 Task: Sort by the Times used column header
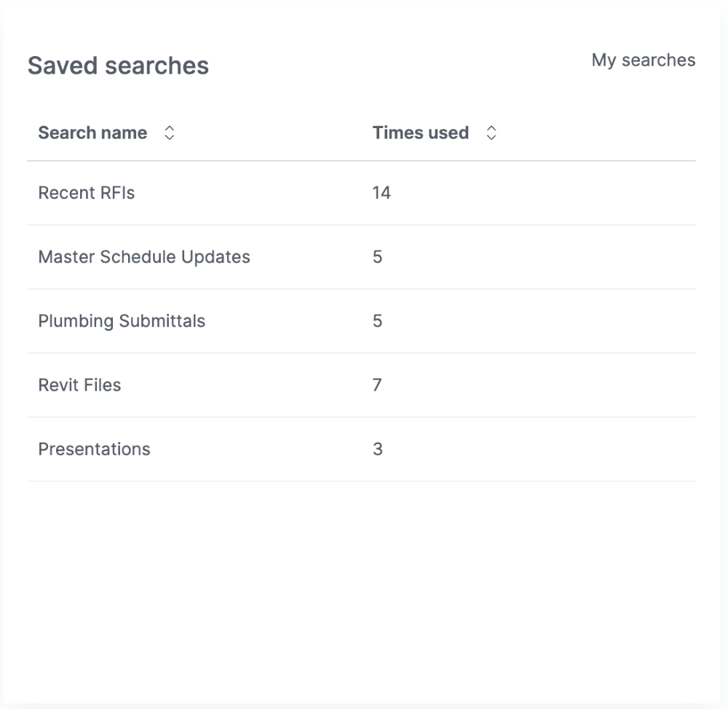pyautogui.click(x=421, y=132)
